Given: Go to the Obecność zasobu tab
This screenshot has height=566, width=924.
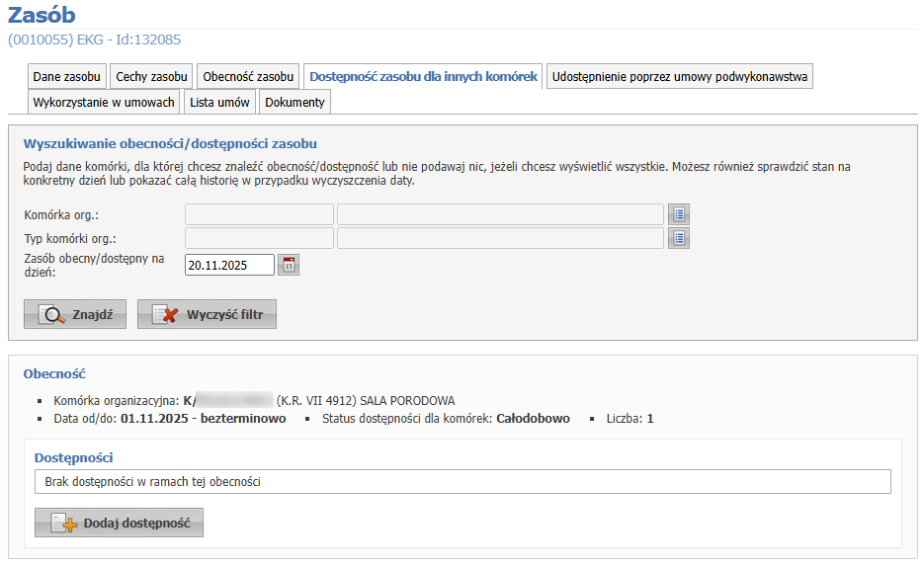Looking at the screenshot, I should pyautogui.click(x=248, y=77).
